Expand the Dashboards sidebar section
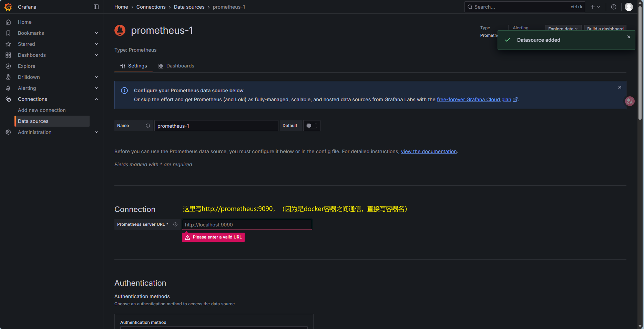Viewport: 644px width, 329px height. pos(96,55)
